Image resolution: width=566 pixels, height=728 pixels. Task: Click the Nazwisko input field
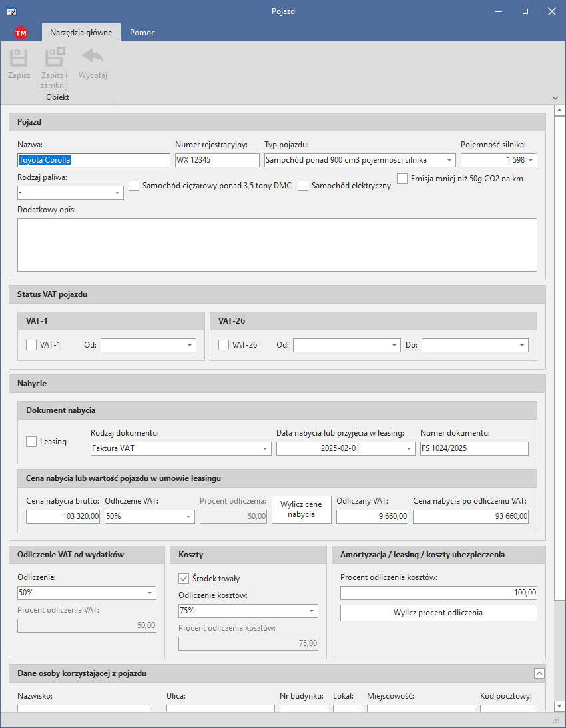[84, 709]
